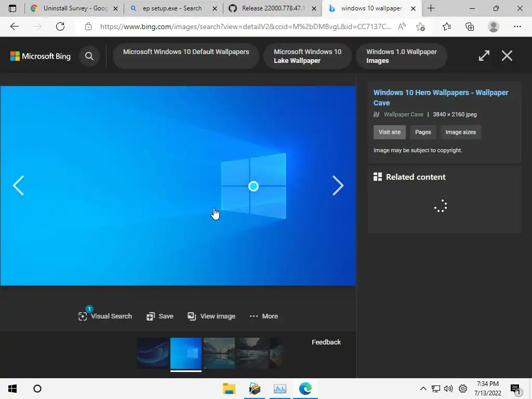532x399 pixels.
Task: Show next image with right chevron
Action: [x=338, y=185]
